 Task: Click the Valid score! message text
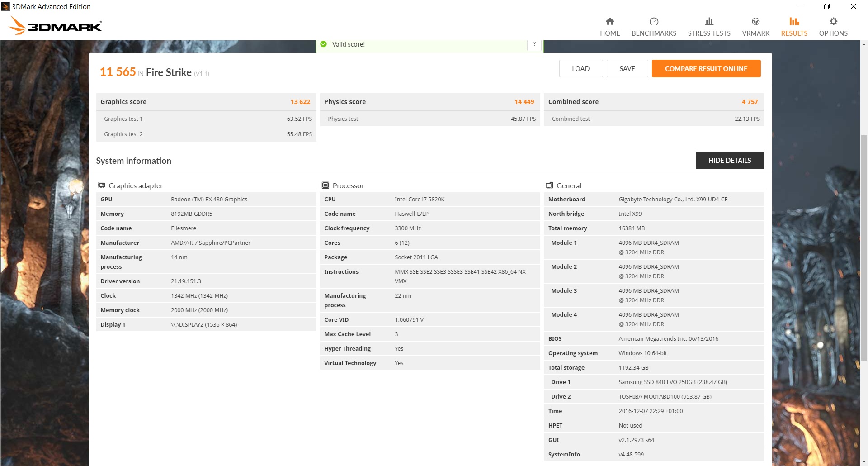tap(349, 44)
